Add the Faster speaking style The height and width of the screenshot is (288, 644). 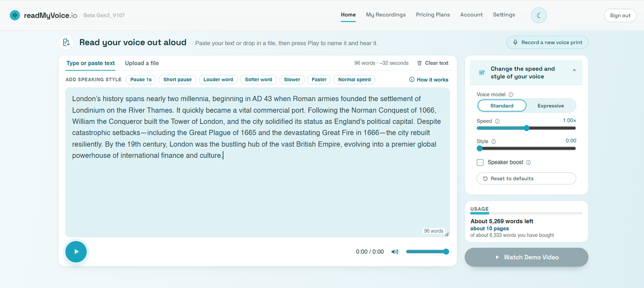click(319, 80)
